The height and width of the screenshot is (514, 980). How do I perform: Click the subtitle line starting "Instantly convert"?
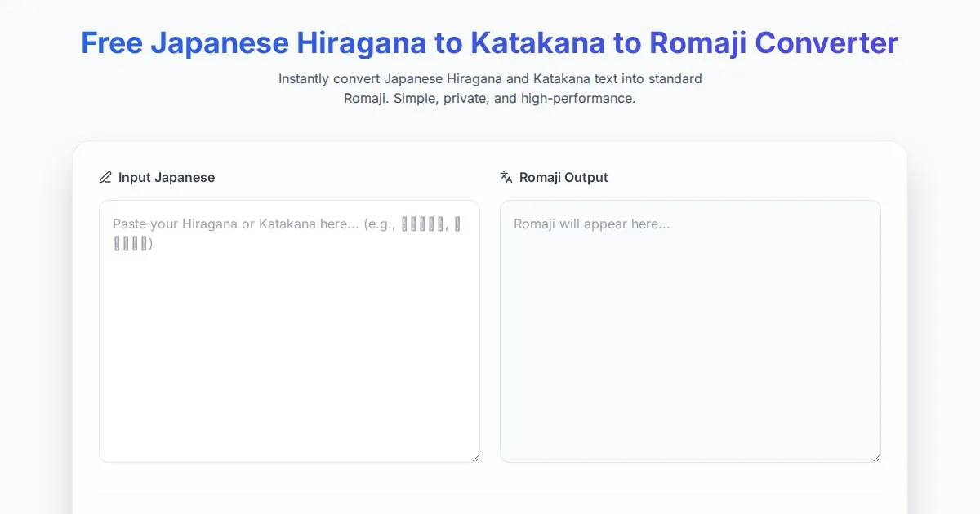(490, 79)
